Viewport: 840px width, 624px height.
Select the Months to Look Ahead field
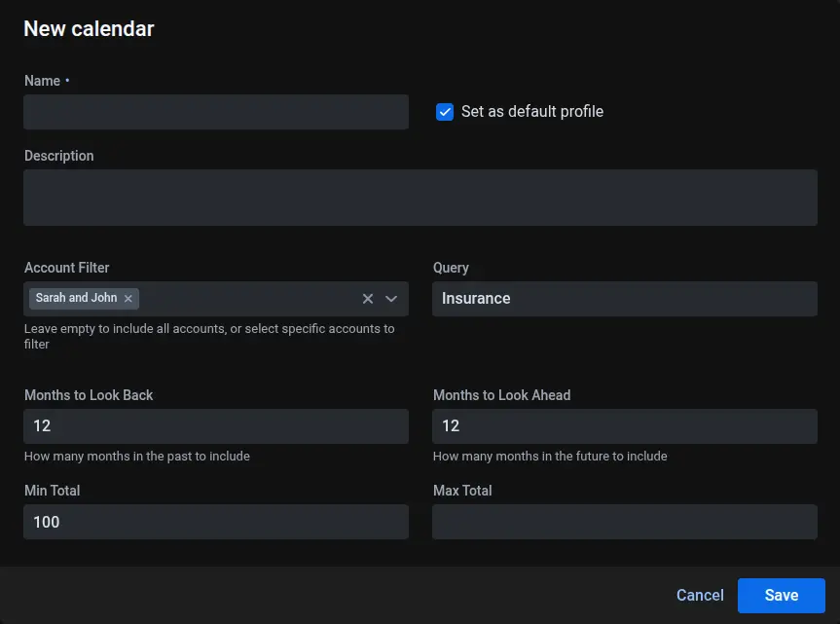click(624, 426)
